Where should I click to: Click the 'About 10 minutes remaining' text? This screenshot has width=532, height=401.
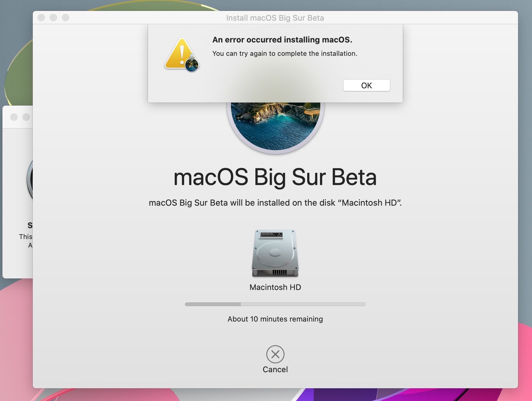(x=275, y=319)
